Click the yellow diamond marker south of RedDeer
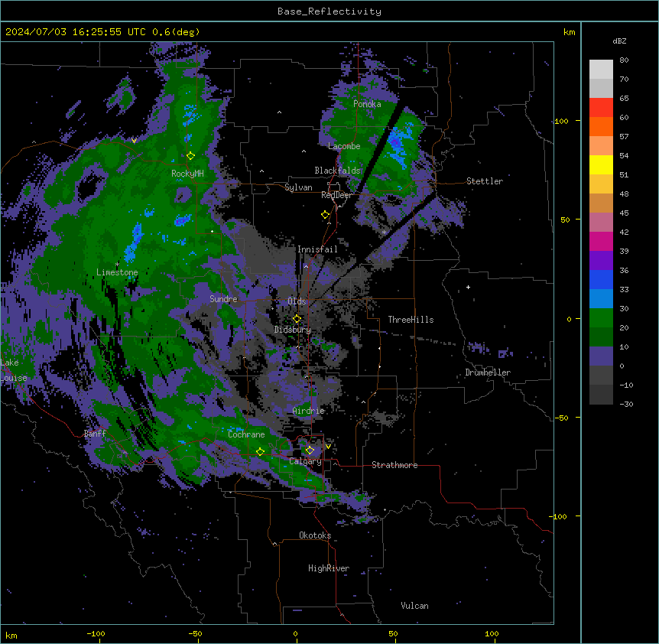659x644 pixels. coord(325,215)
